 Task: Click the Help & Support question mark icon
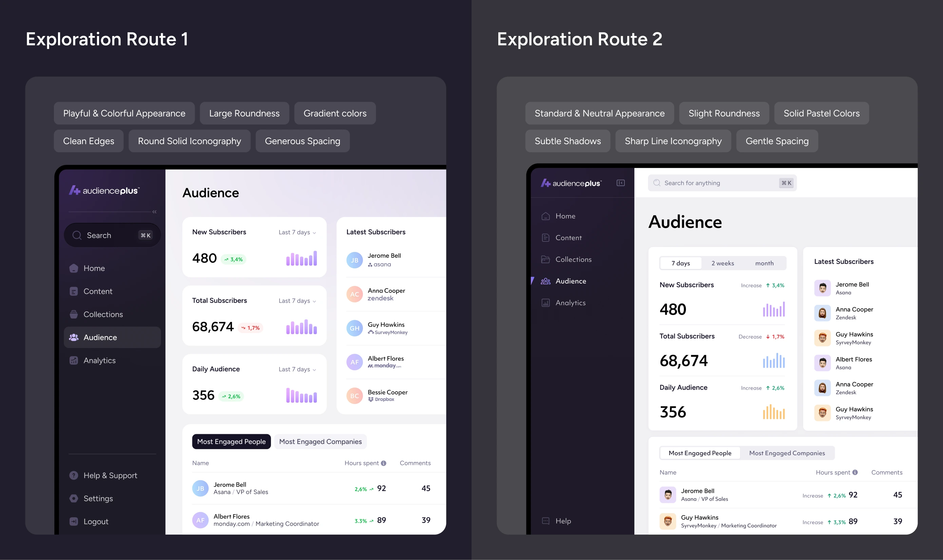click(x=74, y=476)
